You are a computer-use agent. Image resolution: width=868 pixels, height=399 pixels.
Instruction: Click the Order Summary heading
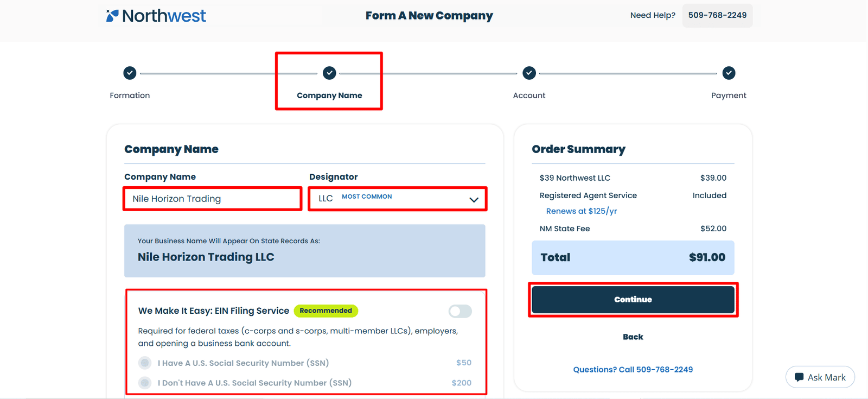[x=578, y=149]
